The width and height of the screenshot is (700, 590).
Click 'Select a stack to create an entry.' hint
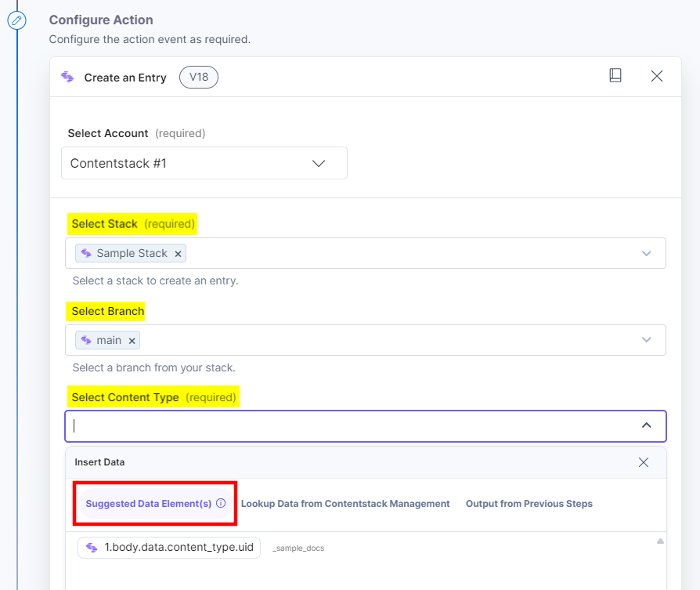tap(155, 281)
